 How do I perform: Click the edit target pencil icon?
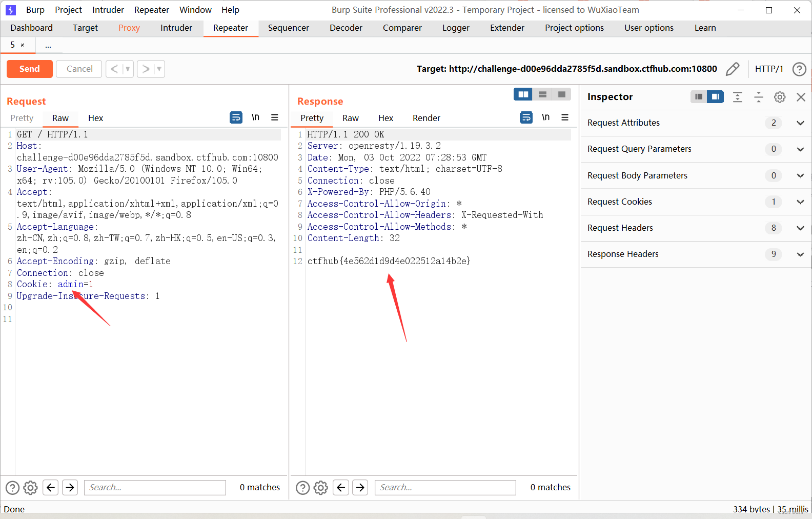point(733,69)
